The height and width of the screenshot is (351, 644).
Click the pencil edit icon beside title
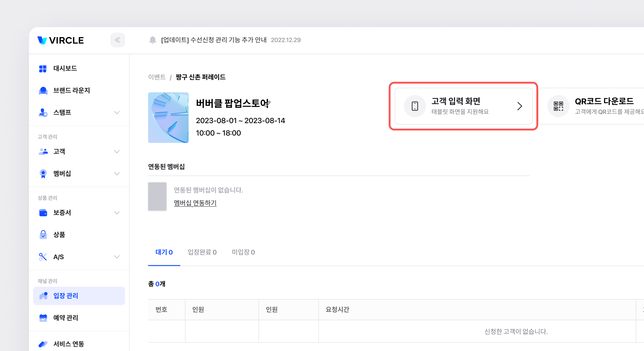click(268, 104)
